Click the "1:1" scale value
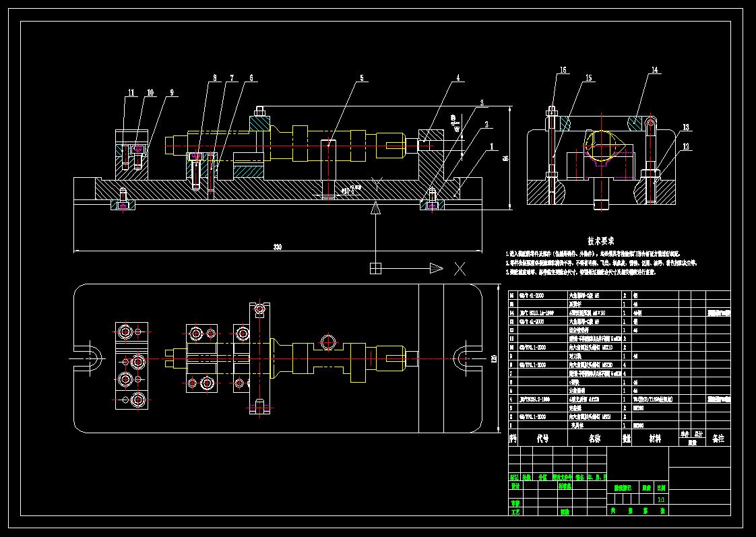Viewport: 756px width, 537px height. tap(661, 500)
